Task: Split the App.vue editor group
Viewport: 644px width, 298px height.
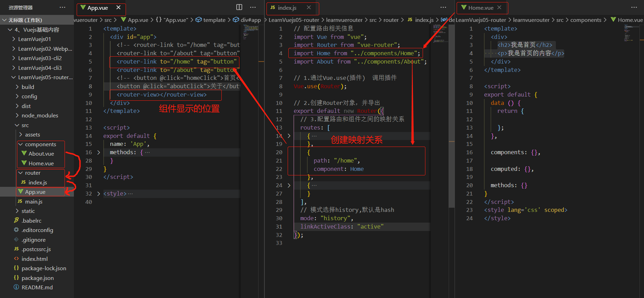Action: coord(239,7)
